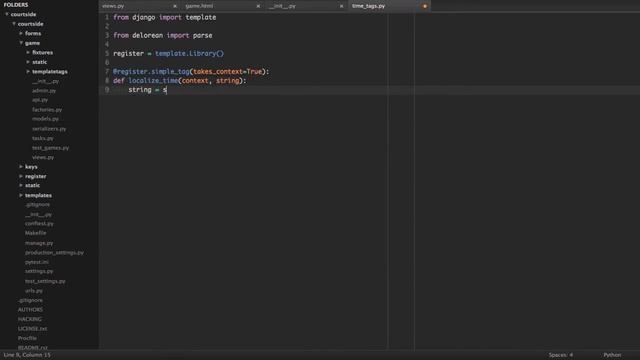Open test_settings.py in the sidebar
Screen dimensions: 640x360
tap(45, 281)
